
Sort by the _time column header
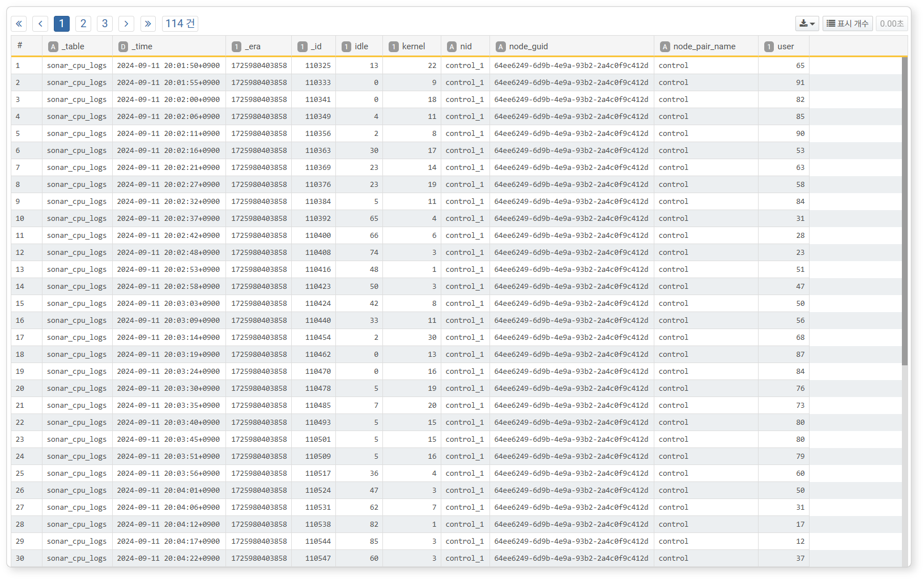tap(169, 46)
